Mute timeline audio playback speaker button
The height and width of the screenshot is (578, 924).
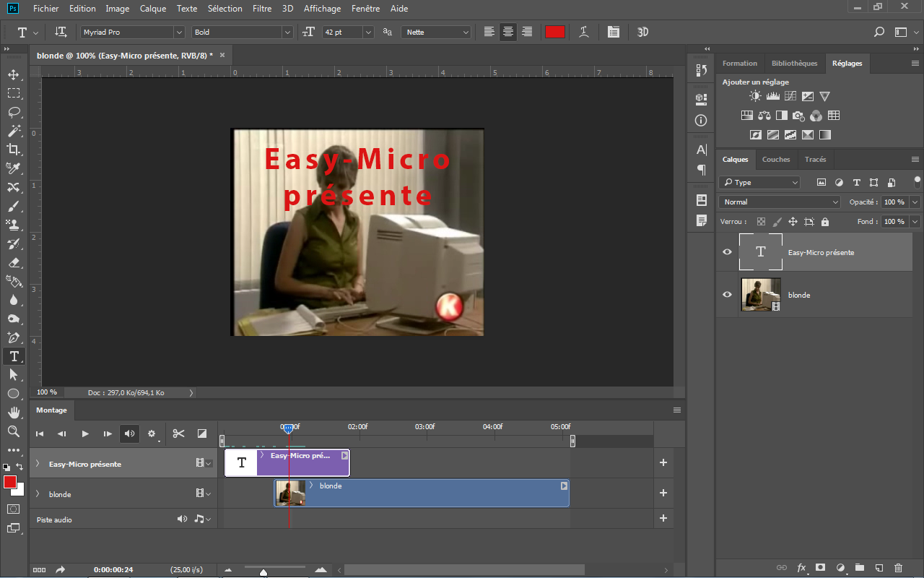(x=129, y=433)
